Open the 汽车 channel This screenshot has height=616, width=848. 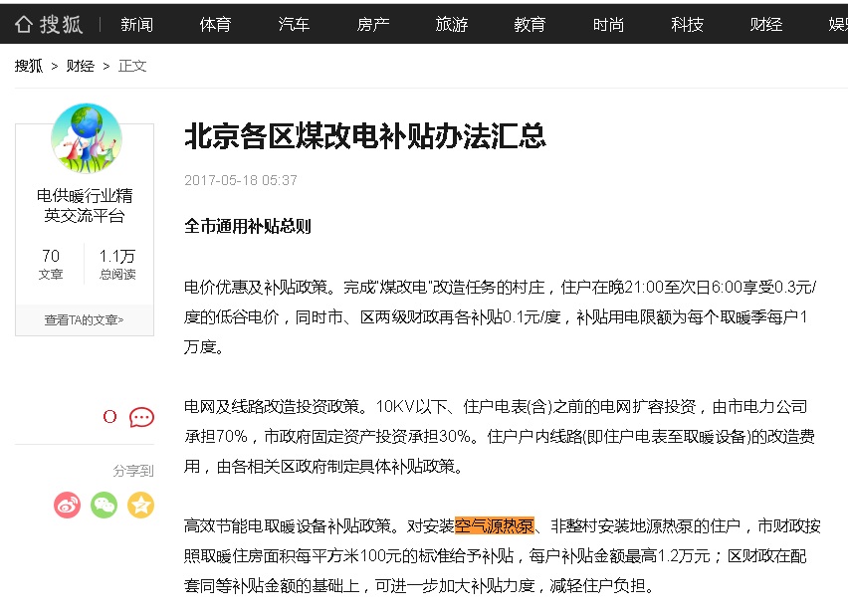[294, 25]
